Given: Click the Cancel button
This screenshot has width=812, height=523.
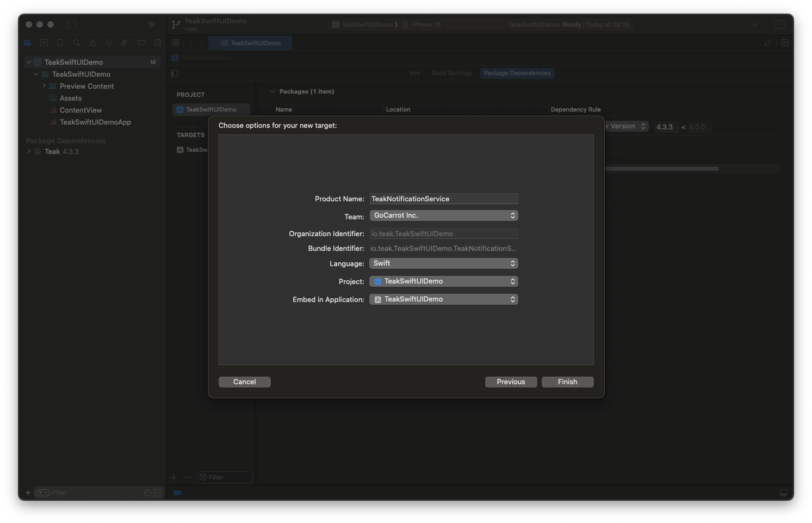Looking at the screenshot, I should pos(245,382).
